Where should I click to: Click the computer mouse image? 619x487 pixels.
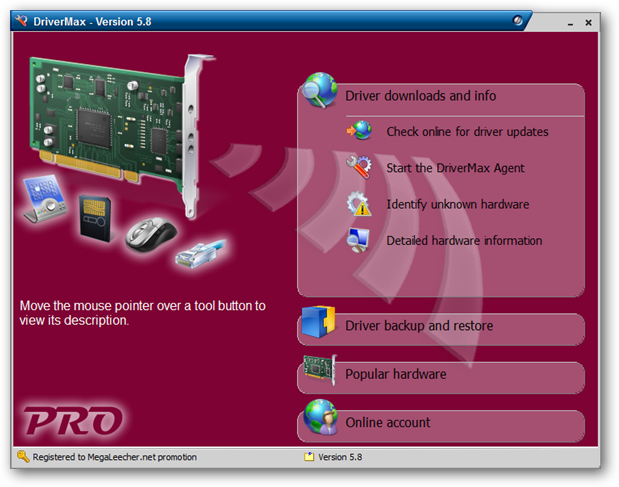151,234
